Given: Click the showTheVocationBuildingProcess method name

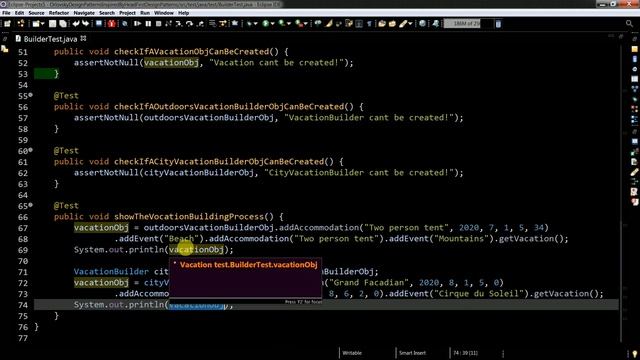Looking at the screenshot, I should 189,217.
